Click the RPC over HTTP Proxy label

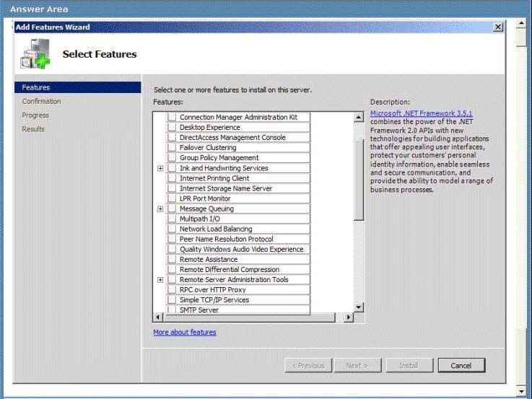(213, 290)
